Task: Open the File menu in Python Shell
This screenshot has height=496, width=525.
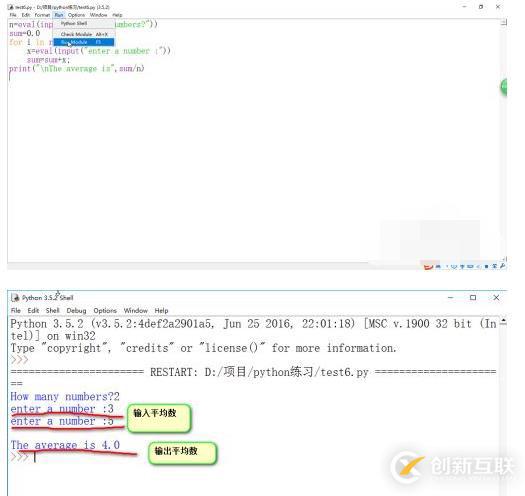Action: tap(16, 311)
